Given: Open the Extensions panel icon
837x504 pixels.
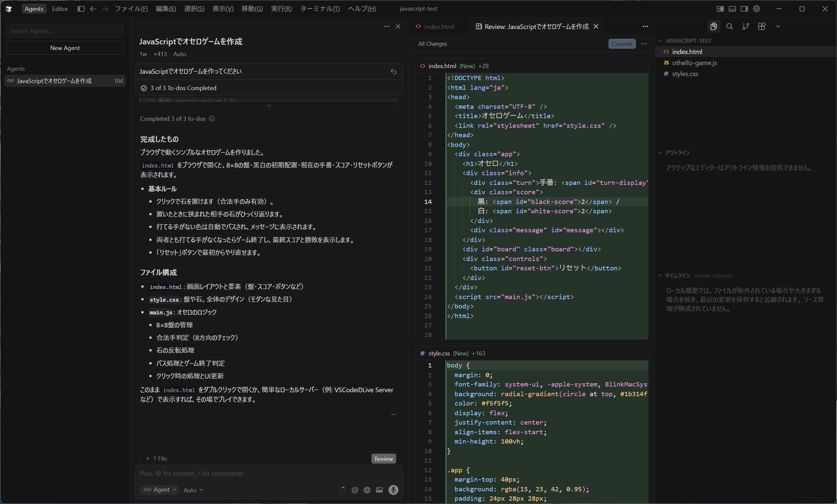Looking at the screenshot, I should pos(762,26).
